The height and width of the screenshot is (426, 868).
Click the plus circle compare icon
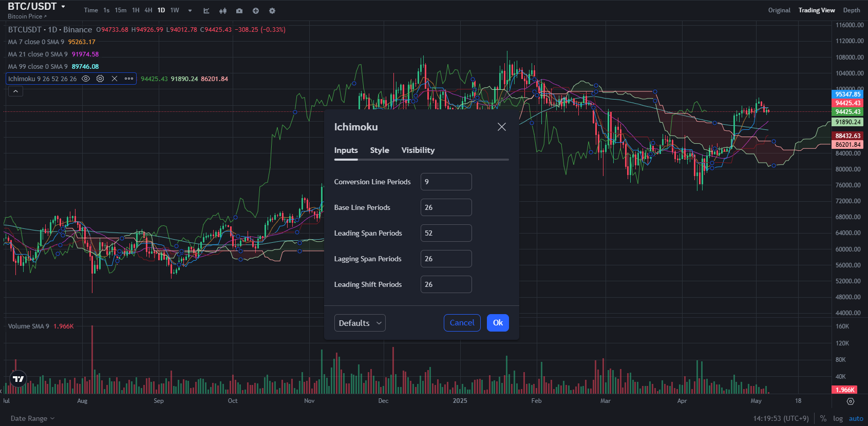tap(256, 11)
